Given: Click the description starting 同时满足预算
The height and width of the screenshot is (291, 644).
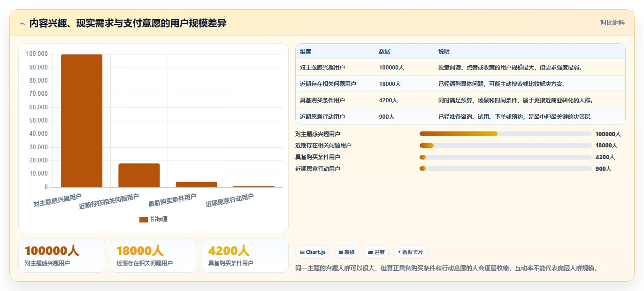Looking at the screenshot, I should tap(516, 100).
